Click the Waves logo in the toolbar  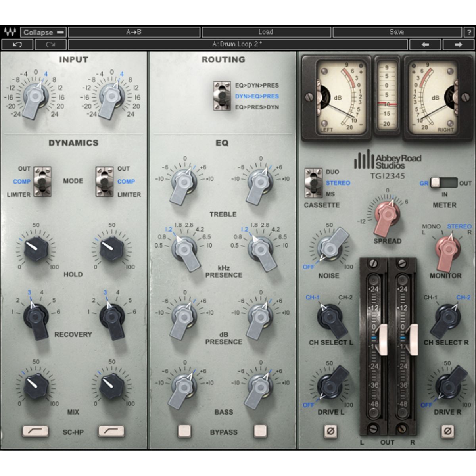(x=11, y=32)
